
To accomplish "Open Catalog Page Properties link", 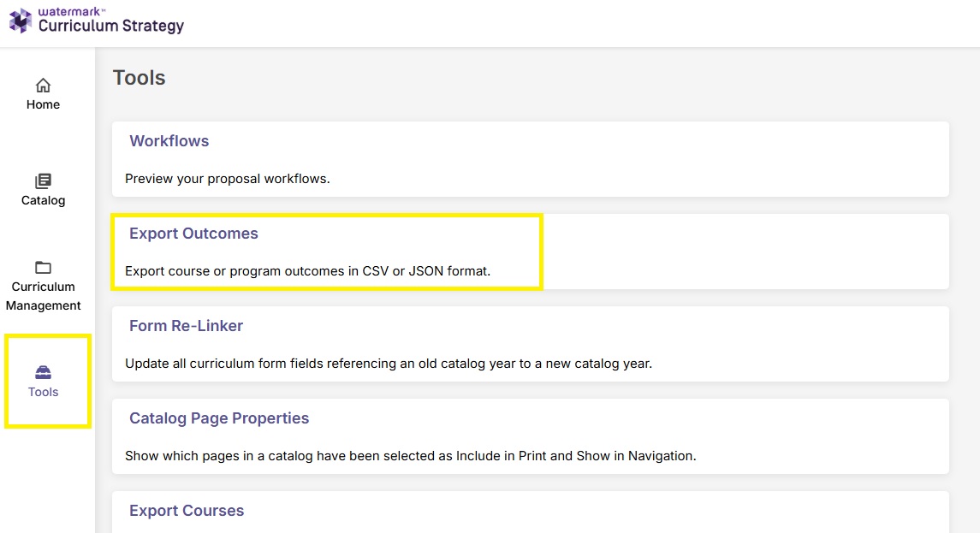I will 219,418.
